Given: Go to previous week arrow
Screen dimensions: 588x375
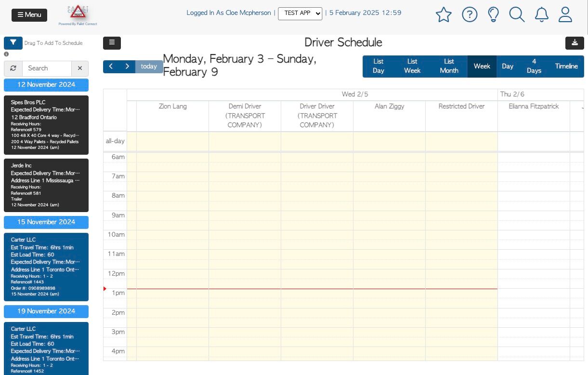Looking at the screenshot, I should tap(111, 67).
